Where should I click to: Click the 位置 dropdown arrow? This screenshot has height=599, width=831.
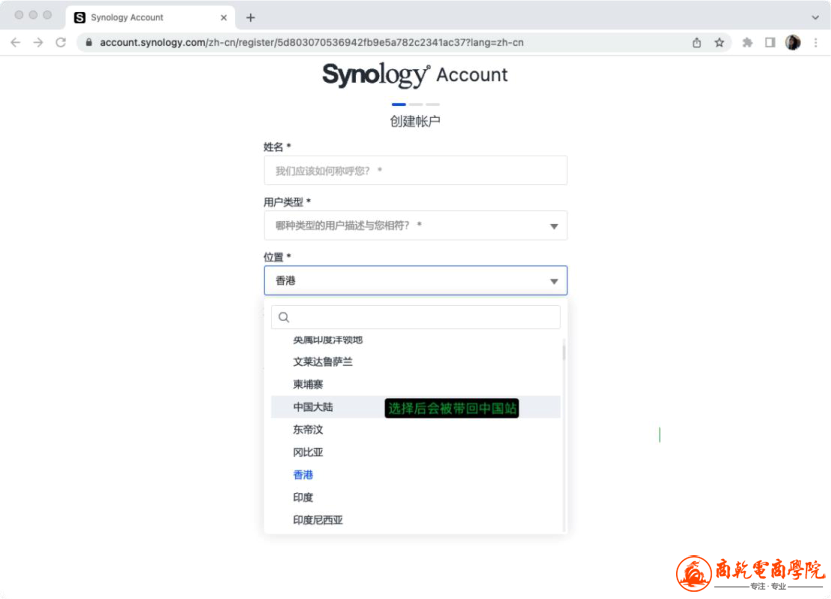click(x=554, y=281)
